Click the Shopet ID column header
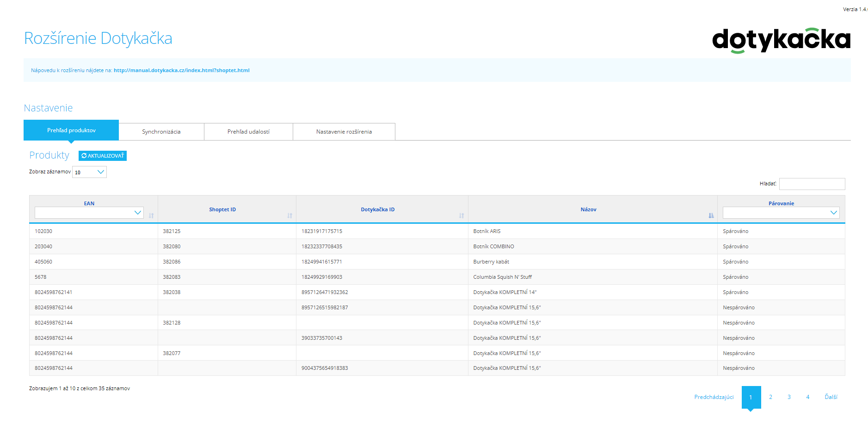 222,209
